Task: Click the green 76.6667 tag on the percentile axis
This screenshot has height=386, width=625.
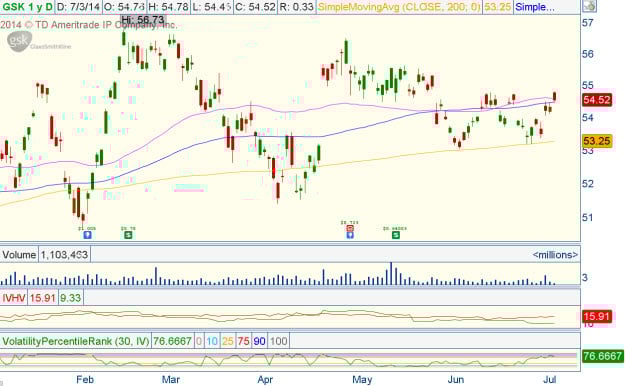Action: click(603, 356)
